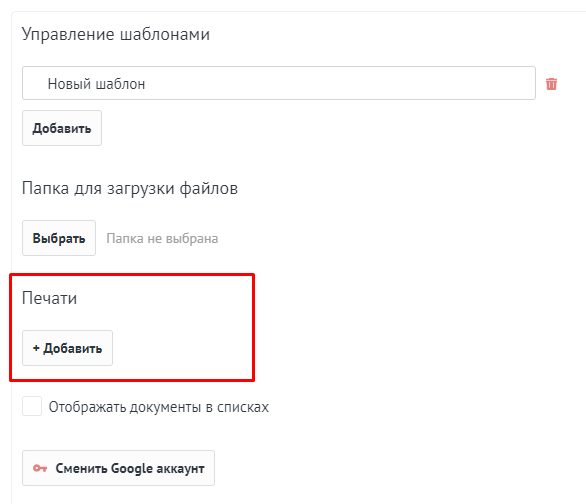Select the Управление шаблонами heading

point(116,34)
